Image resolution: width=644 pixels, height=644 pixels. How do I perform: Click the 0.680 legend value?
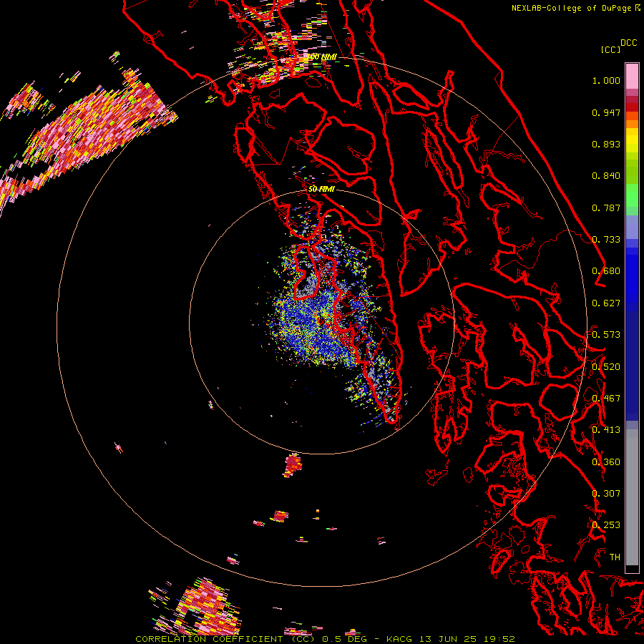click(606, 271)
